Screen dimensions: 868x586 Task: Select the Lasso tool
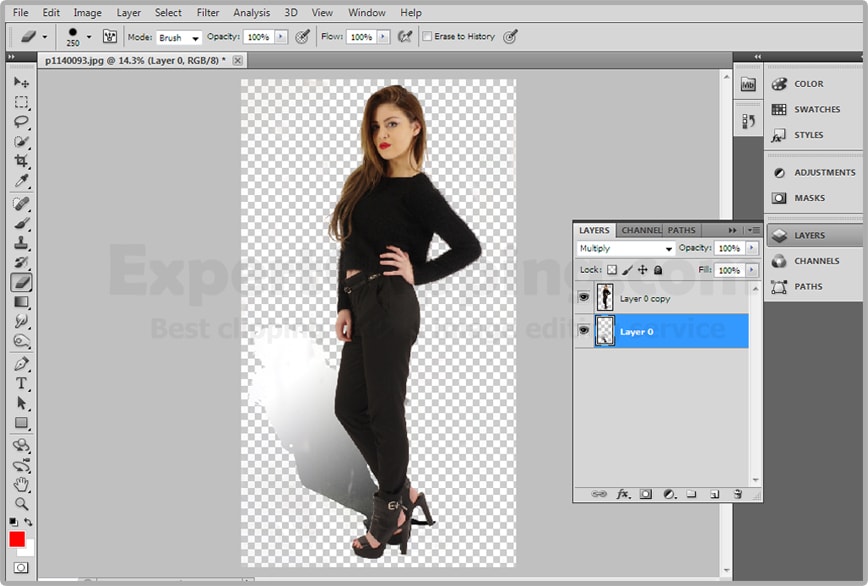[21, 122]
